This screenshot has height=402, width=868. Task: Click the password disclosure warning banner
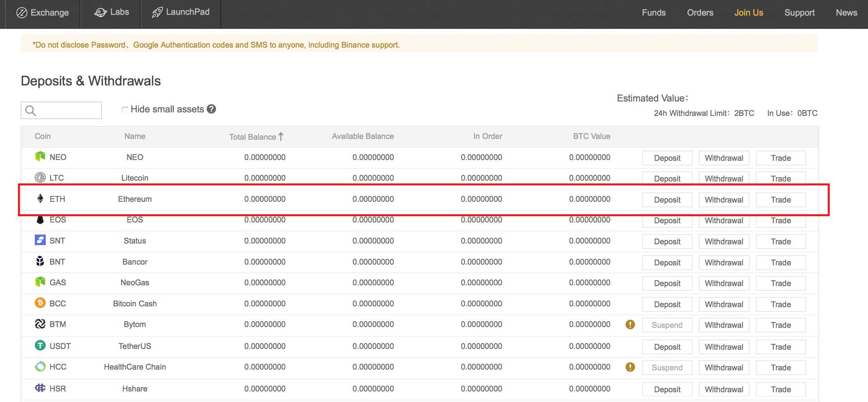tap(419, 43)
